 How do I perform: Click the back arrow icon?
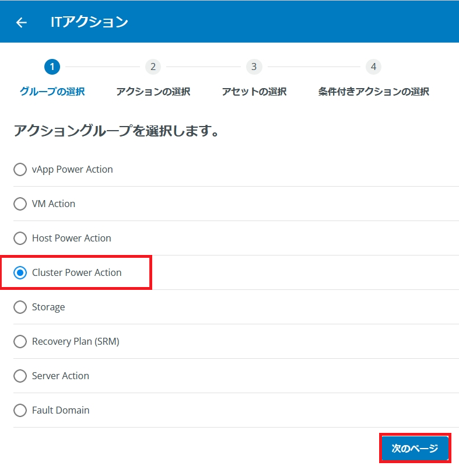pyautogui.click(x=22, y=22)
